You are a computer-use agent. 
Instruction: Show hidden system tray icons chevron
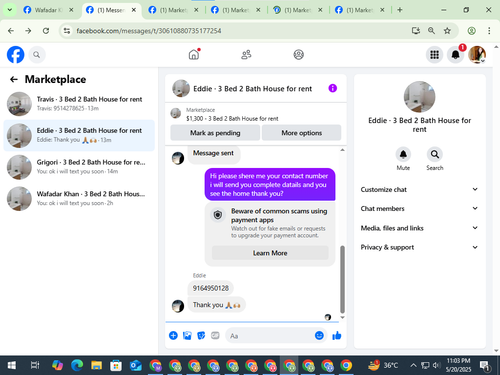[413, 365]
